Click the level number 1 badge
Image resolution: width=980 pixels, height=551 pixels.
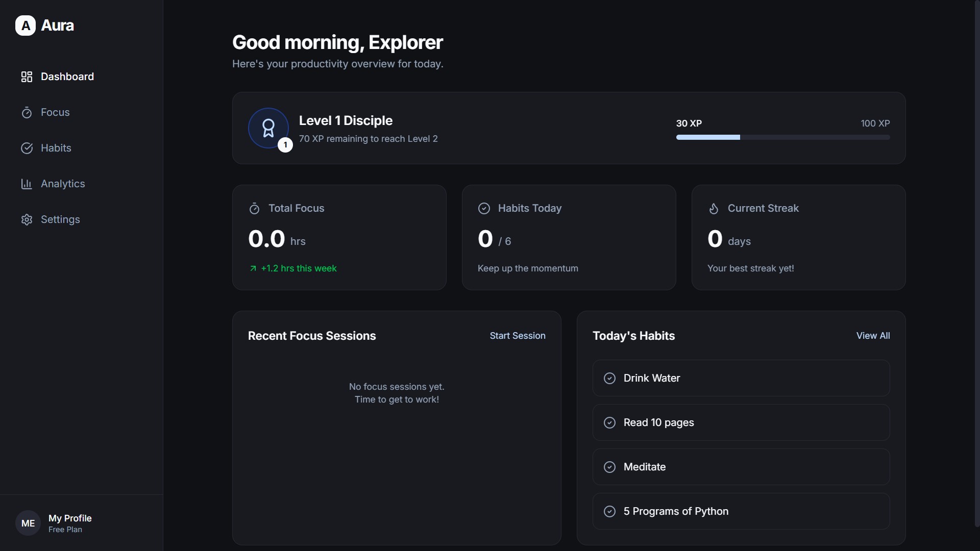point(285,145)
